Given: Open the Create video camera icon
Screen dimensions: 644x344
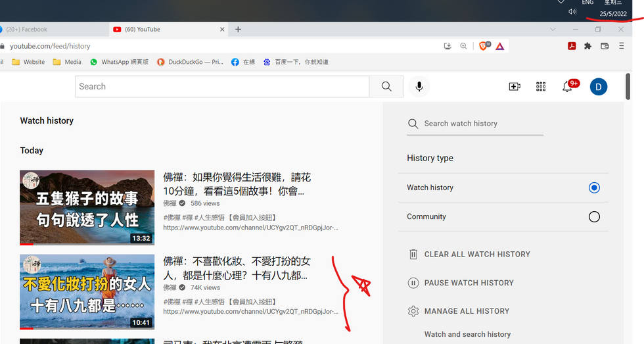Looking at the screenshot, I should pos(514,86).
